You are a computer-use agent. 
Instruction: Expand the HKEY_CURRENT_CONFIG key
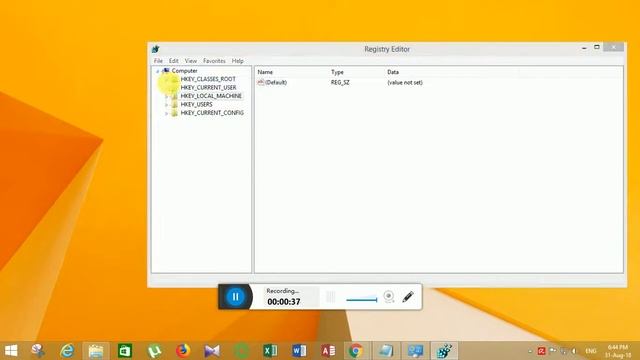(167, 113)
